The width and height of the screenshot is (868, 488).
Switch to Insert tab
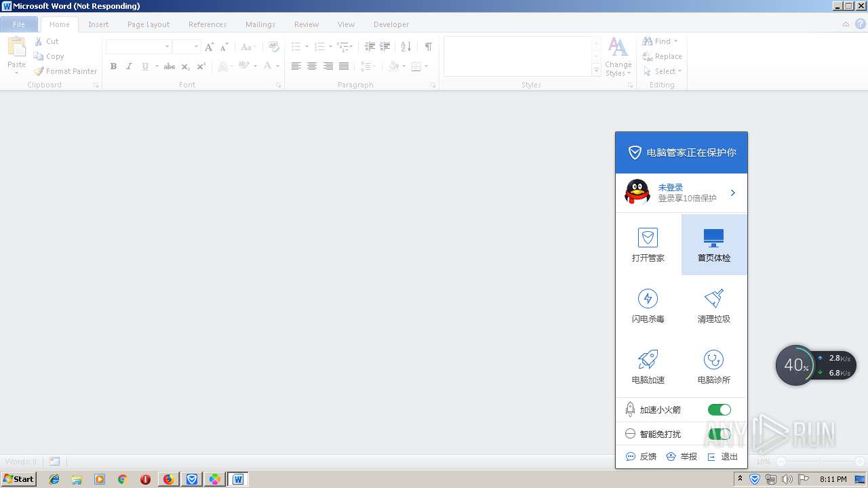pos(98,24)
